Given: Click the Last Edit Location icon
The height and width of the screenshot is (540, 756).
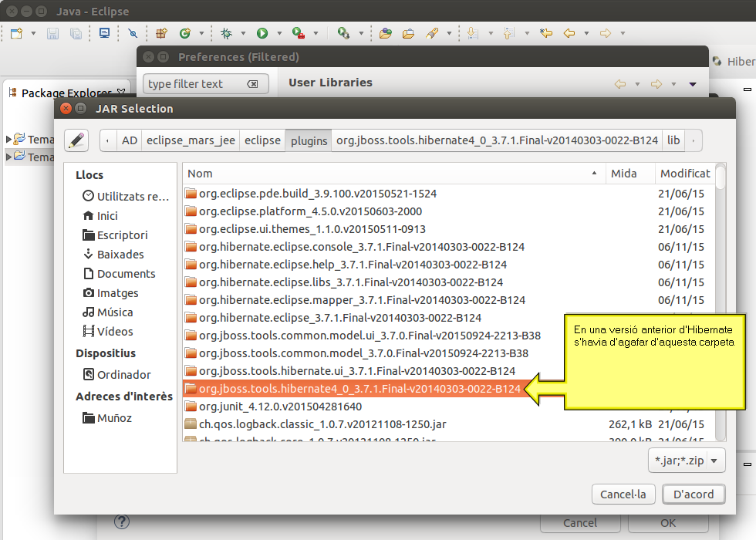Looking at the screenshot, I should (x=546, y=33).
